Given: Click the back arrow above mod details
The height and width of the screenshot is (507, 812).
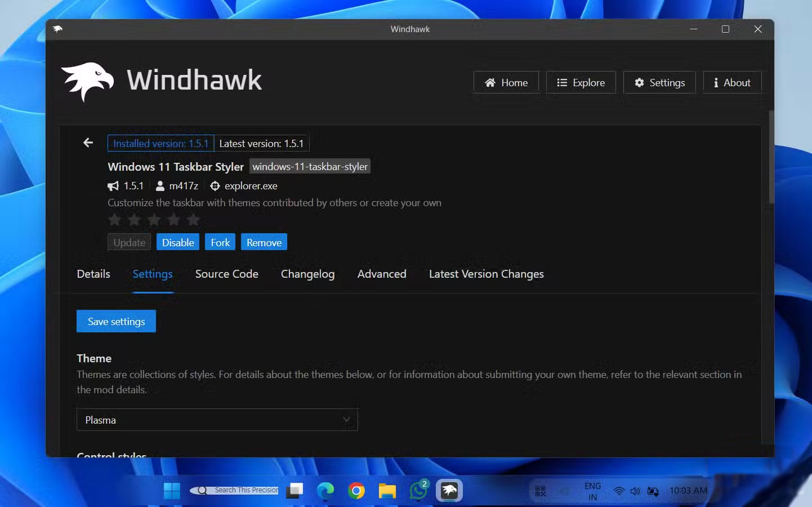Looking at the screenshot, I should (x=87, y=143).
